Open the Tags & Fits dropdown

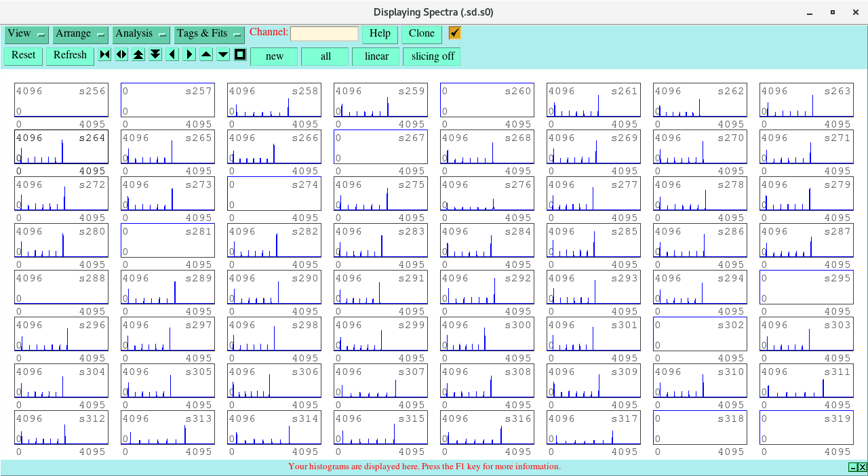tap(209, 34)
